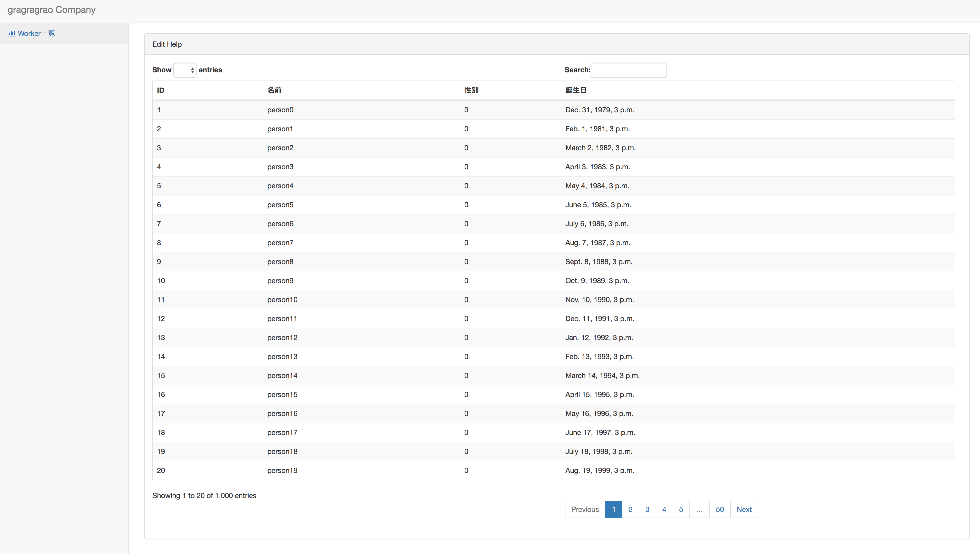
Task: Click the Previous pagination button
Action: 585,509
